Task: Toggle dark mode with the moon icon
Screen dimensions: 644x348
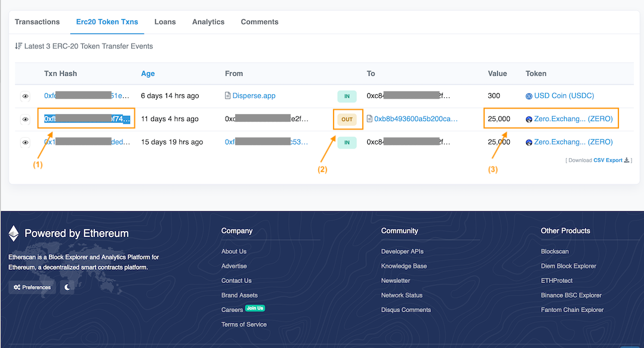Action: [x=67, y=287]
